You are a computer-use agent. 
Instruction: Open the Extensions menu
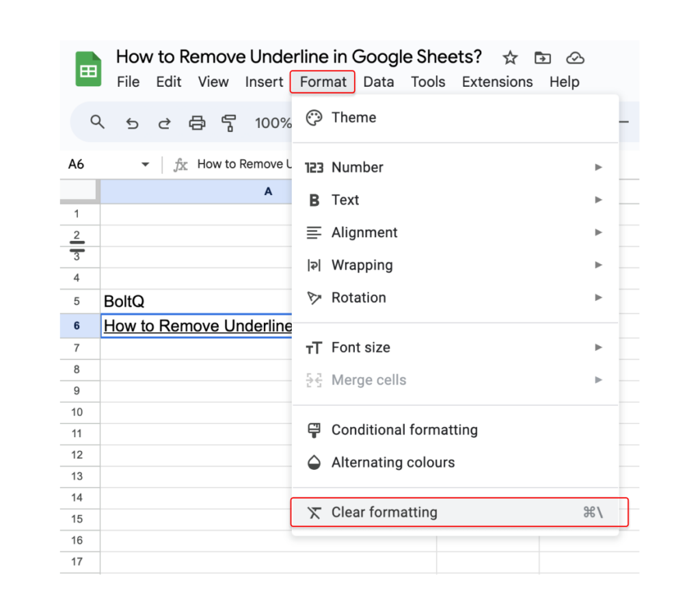497,81
